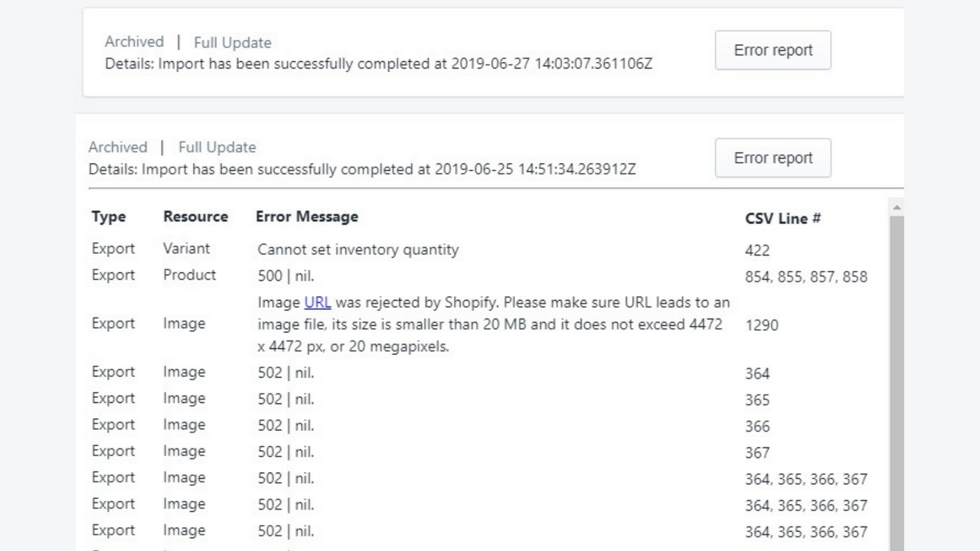Click the Error Message column header
Viewport: 980px width, 551px height.
click(x=307, y=217)
